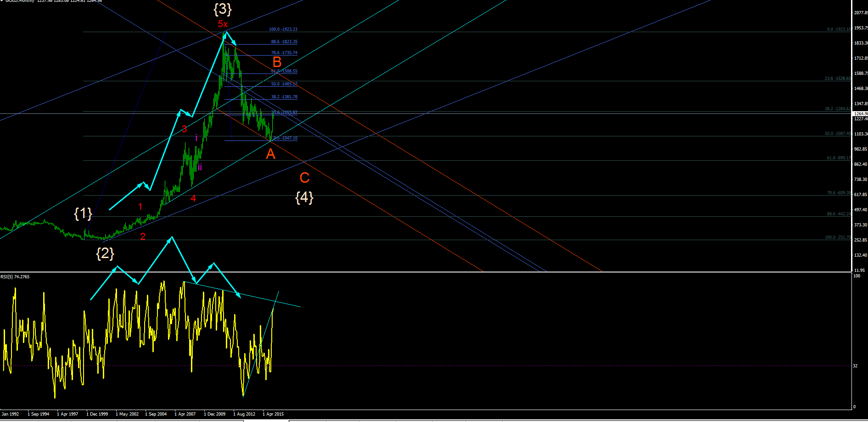Click the {3} wave label at the peak
The image size is (868, 422).
click(x=223, y=9)
